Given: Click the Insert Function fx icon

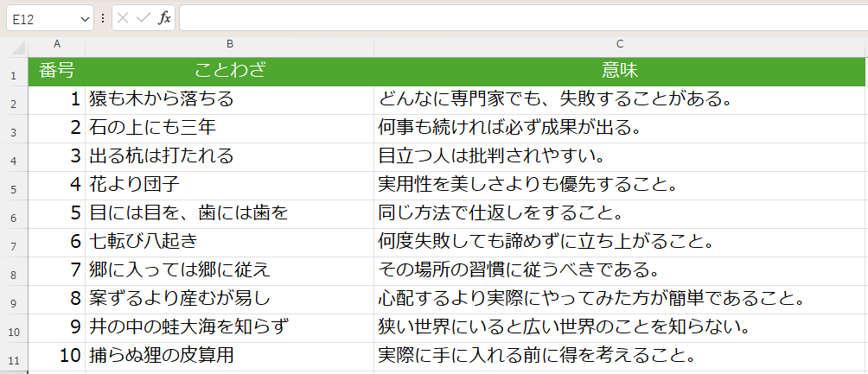Looking at the screenshot, I should [x=163, y=18].
